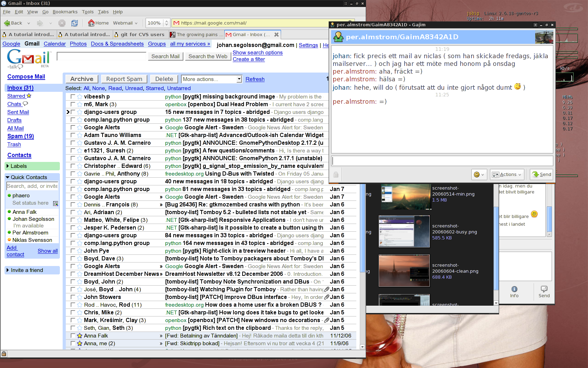Check the 'e11321, Suresh (2)' message checkbox
Image resolution: width=588 pixels, height=368 pixels.
(x=73, y=151)
